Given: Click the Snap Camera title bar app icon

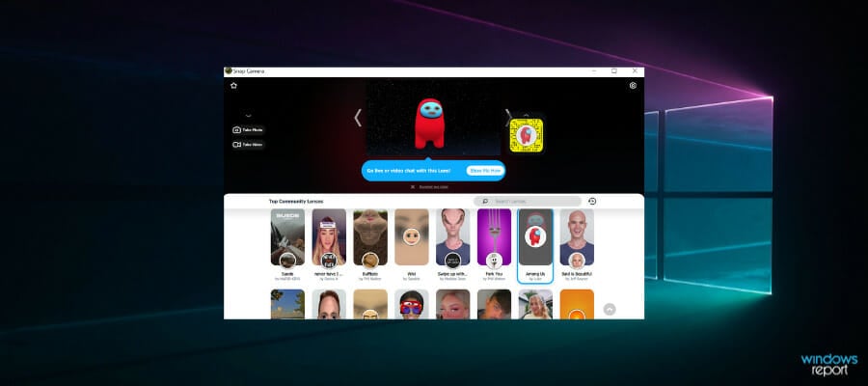Looking at the screenshot, I should 228,70.
